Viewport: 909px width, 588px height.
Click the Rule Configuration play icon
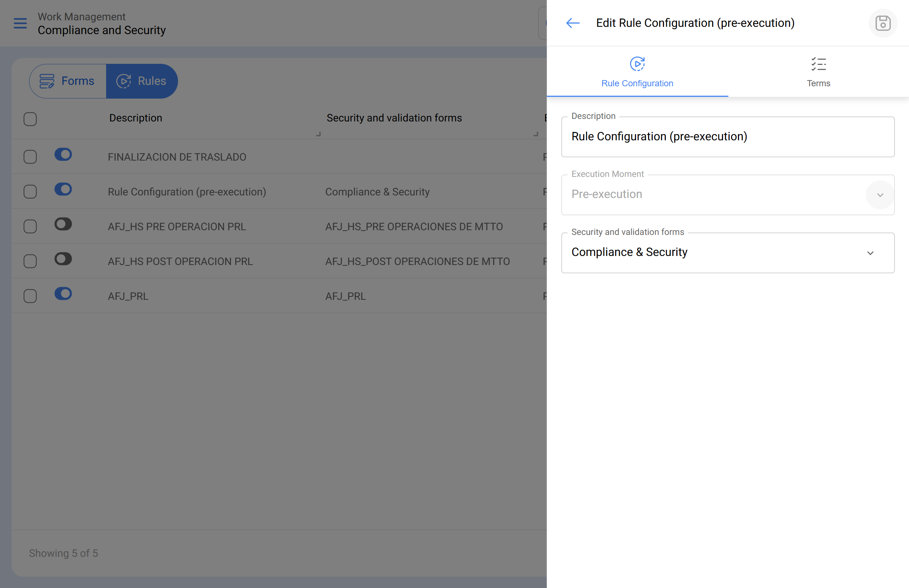click(637, 64)
